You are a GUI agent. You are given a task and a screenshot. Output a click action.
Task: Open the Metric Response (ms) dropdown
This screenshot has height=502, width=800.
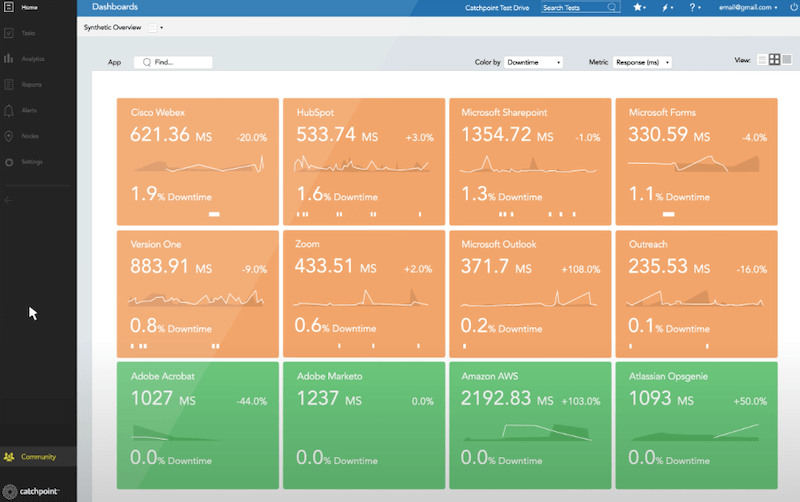point(642,62)
